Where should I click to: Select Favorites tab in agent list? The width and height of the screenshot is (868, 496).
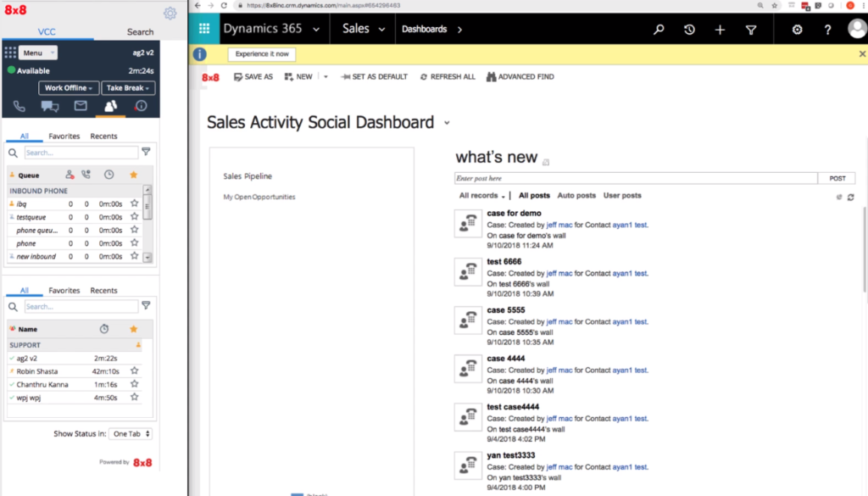pos(64,291)
